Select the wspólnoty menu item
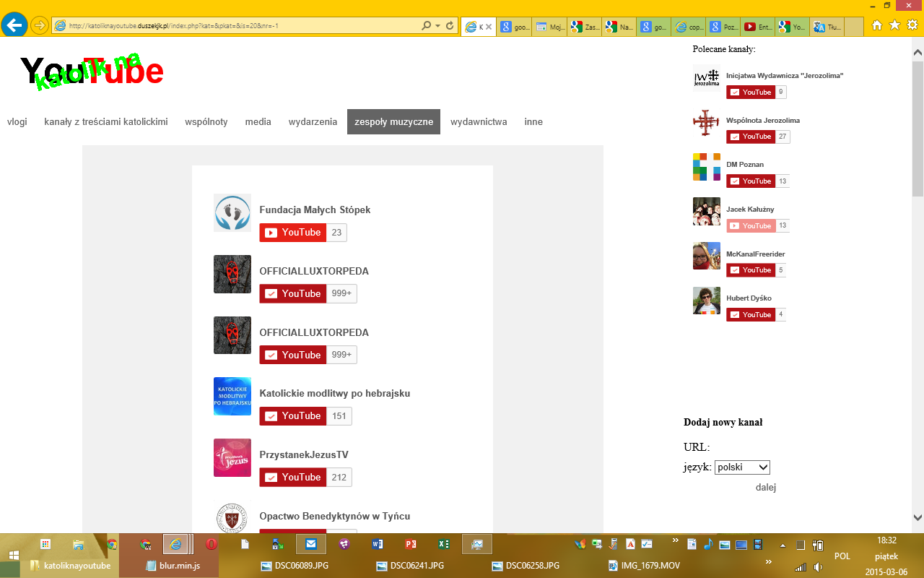This screenshot has height=578, width=924. [206, 122]
